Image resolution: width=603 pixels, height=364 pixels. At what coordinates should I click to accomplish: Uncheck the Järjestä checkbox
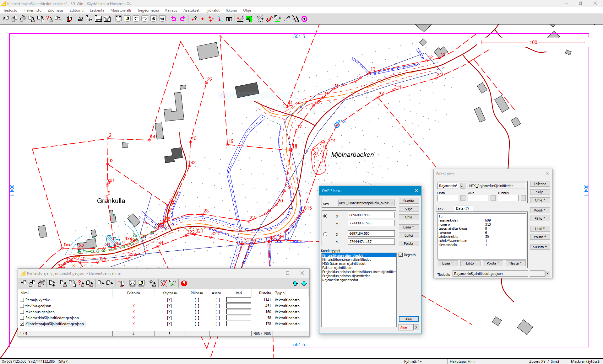click(401, 255)
